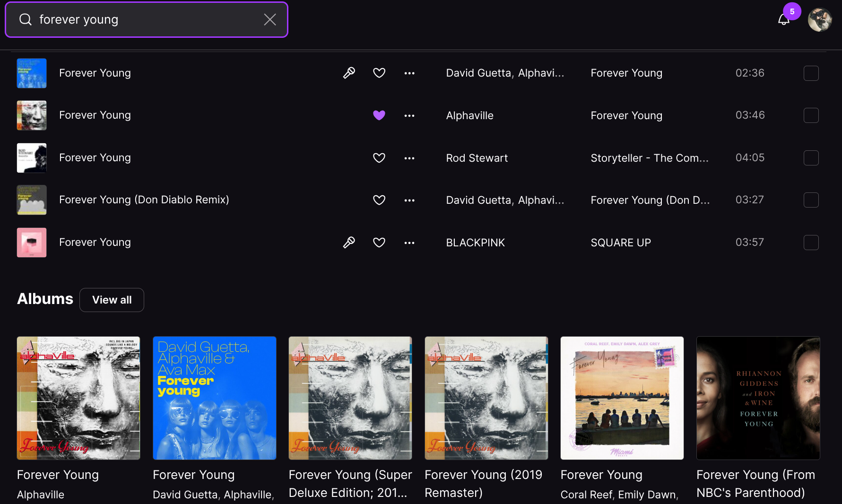Tick the checkbox for the 03:57 track
This screenshot has height=504, width=842.
(x=811, y=243)
